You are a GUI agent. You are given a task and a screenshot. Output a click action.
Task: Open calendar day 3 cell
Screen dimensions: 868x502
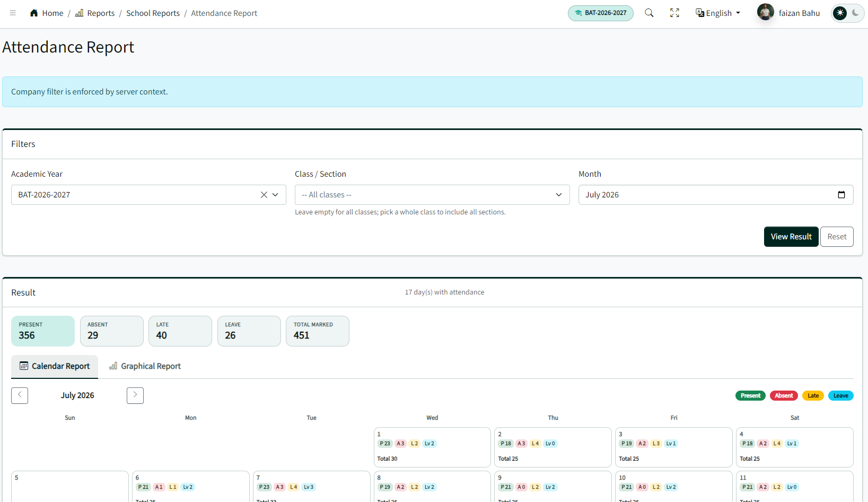coord(674,447)
